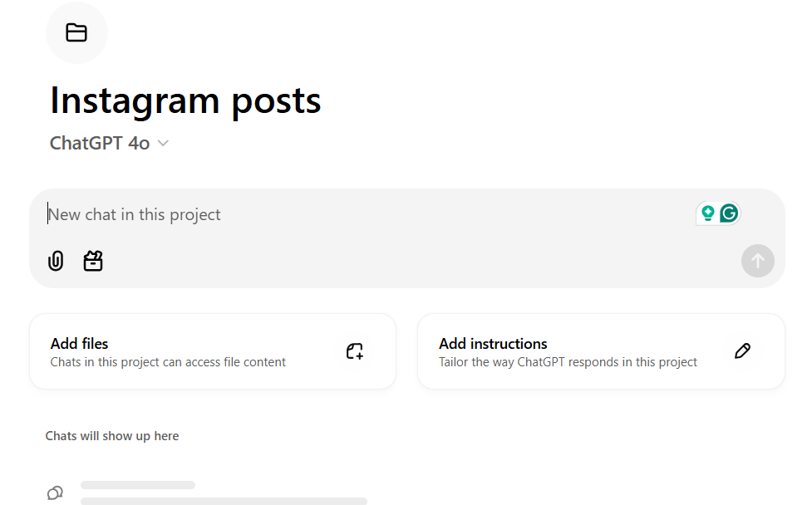
Task: Click the add-file icon on the Add files card
Action: (x=354, y=351)
